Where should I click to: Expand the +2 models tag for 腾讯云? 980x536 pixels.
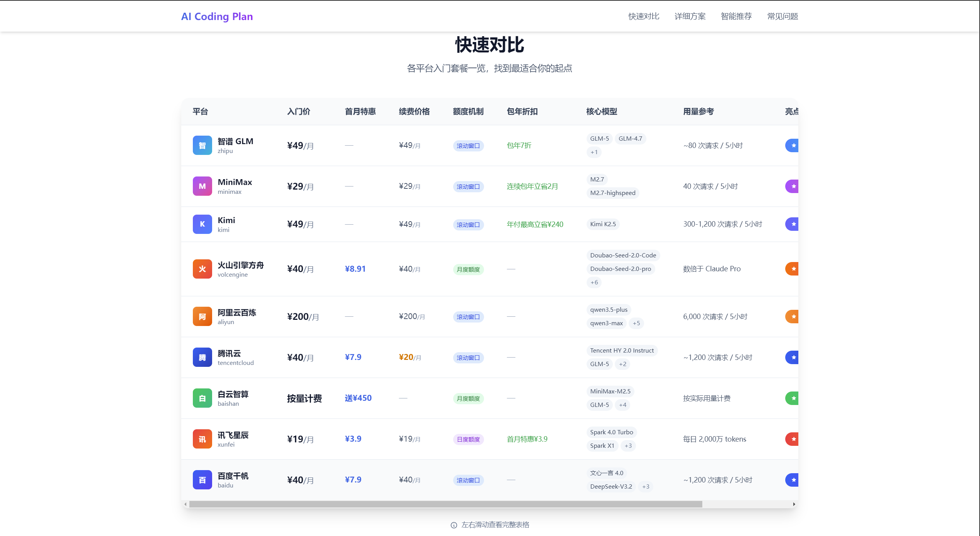[622, 364]
